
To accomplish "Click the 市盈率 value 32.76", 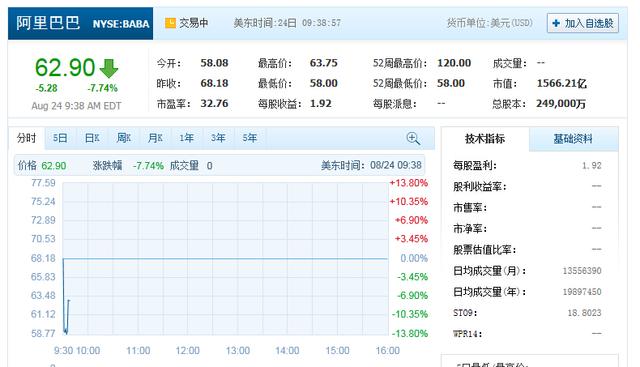I will pyautogui.click(x=214, y=104).
